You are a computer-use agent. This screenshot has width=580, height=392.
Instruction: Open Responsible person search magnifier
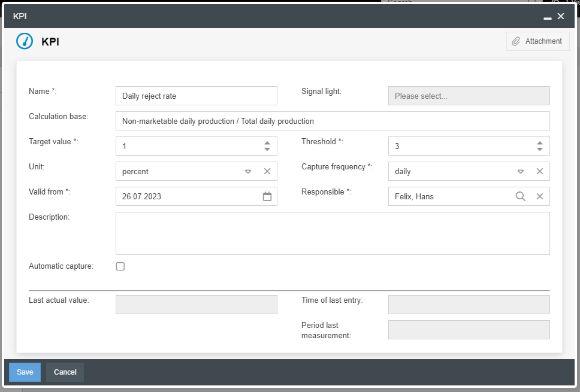coord(521,196)
